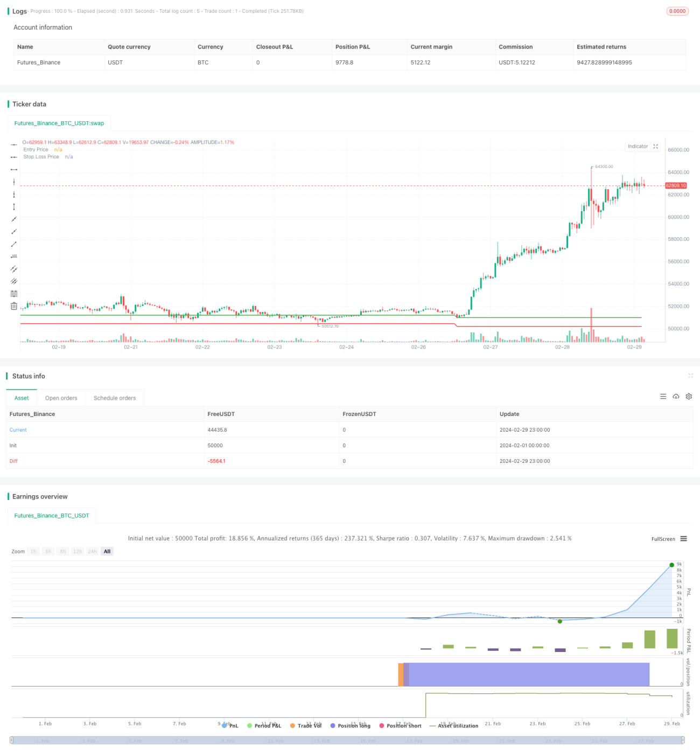The image size is (700, 756).
Task: Select the Fibonacci horizontal lines tool
Action: pos(14,293)
